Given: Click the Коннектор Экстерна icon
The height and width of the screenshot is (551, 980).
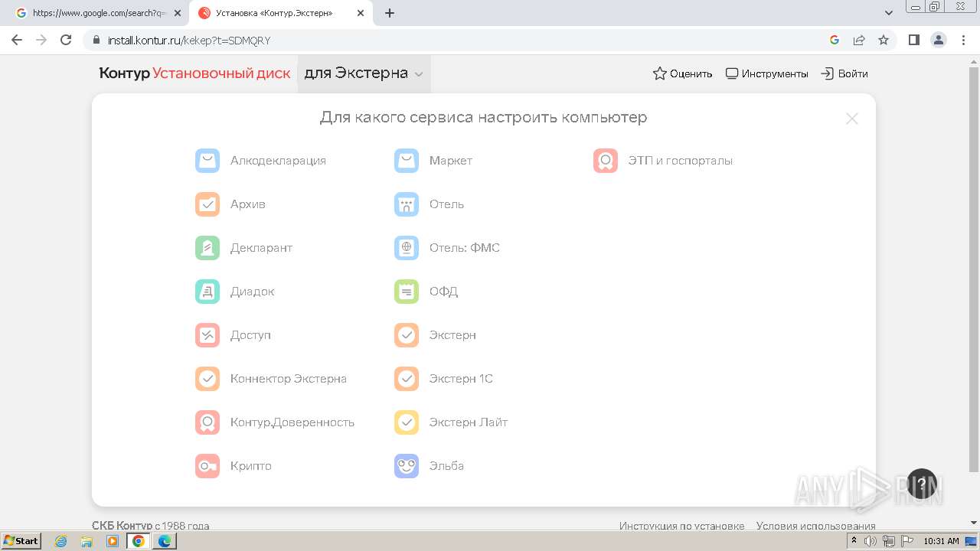Looking at the screenshot, I should pos(207,379).
